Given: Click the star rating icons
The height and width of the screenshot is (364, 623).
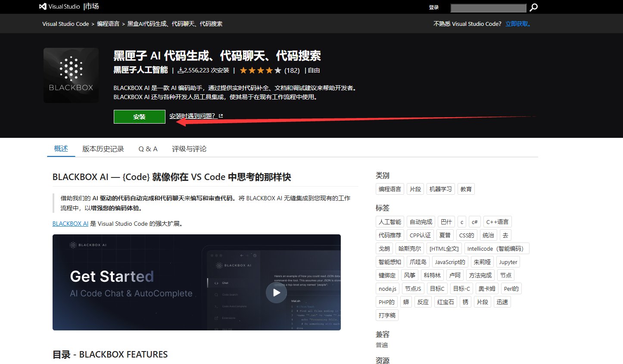Looking at the screenshot, I should [x=260, y=70].
